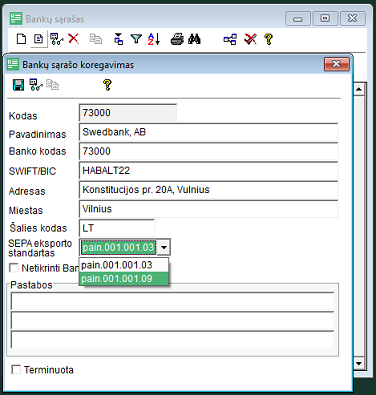Click the new record icon in Bankų sąrašas toolbar
The width and height of the screenshot is (376, 395).
(21, 39)
